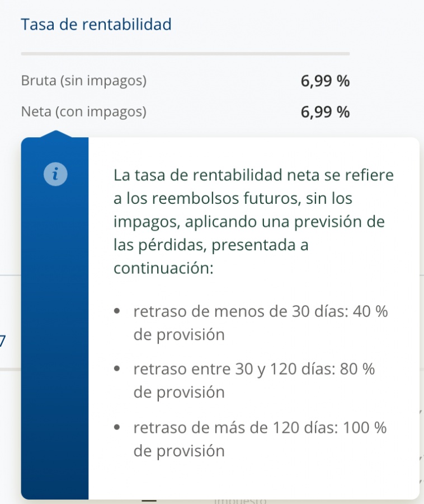
Task: Click the partially hidden 'impuesto' text at bottom
Action: point(241,501)
